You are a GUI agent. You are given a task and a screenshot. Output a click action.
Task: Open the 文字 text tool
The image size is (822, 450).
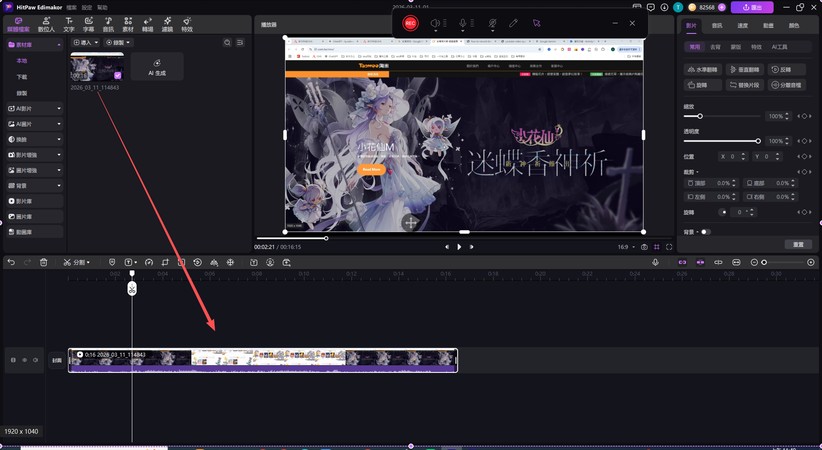[69, 24]
